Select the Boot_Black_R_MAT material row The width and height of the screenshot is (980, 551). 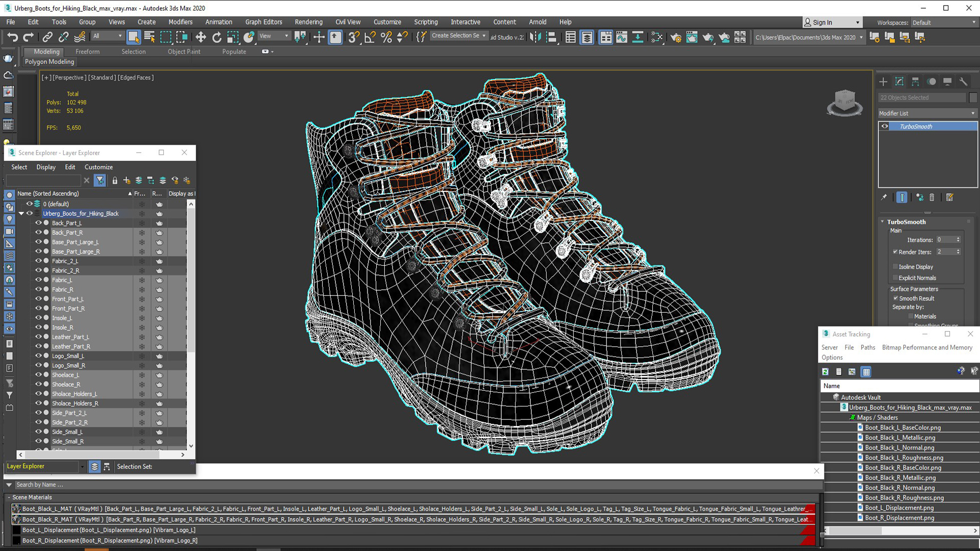(412, 519)
